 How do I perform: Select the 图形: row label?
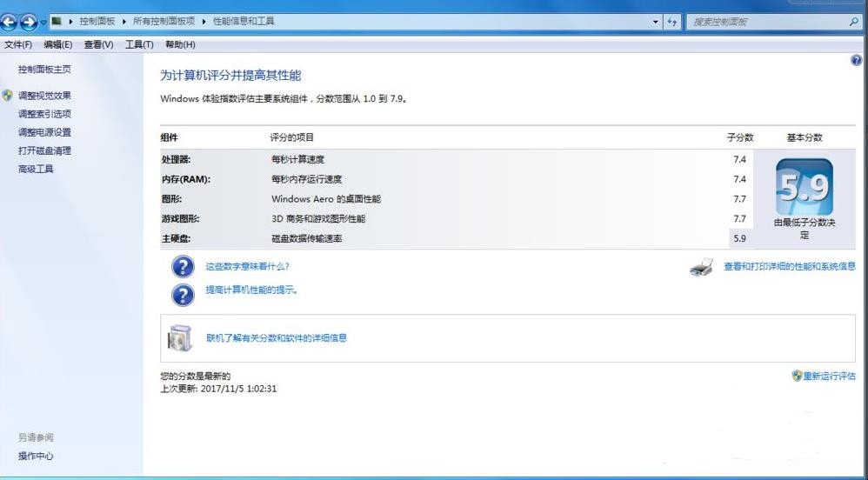(171, 199)
